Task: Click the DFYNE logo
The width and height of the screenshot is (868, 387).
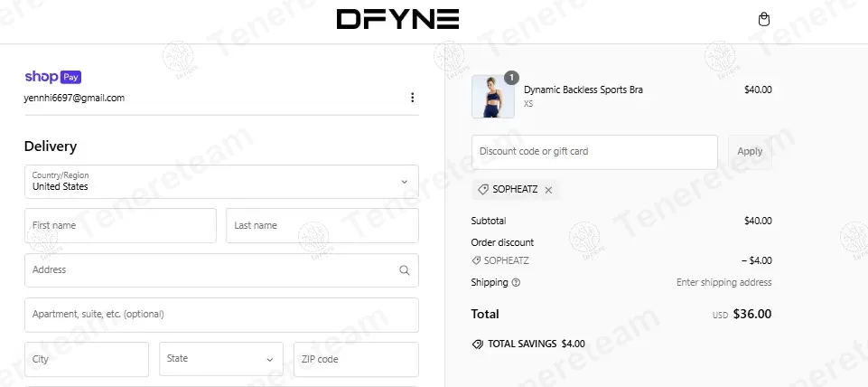Action: (397, 19)
